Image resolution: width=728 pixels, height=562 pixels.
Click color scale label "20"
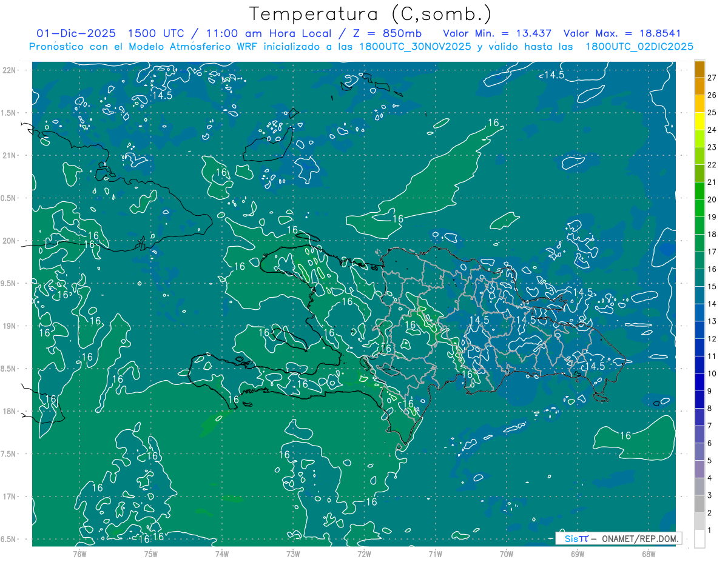click(x=712, y=199)
